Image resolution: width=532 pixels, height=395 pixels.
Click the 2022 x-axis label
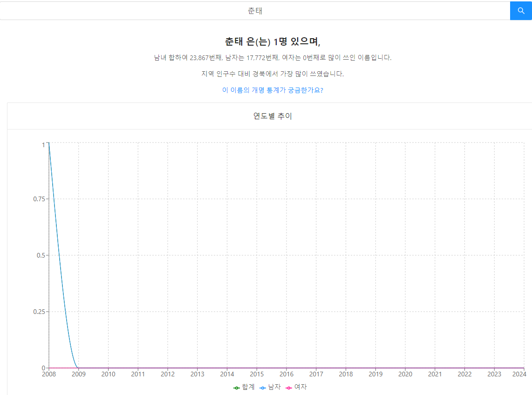coord(464,374)
